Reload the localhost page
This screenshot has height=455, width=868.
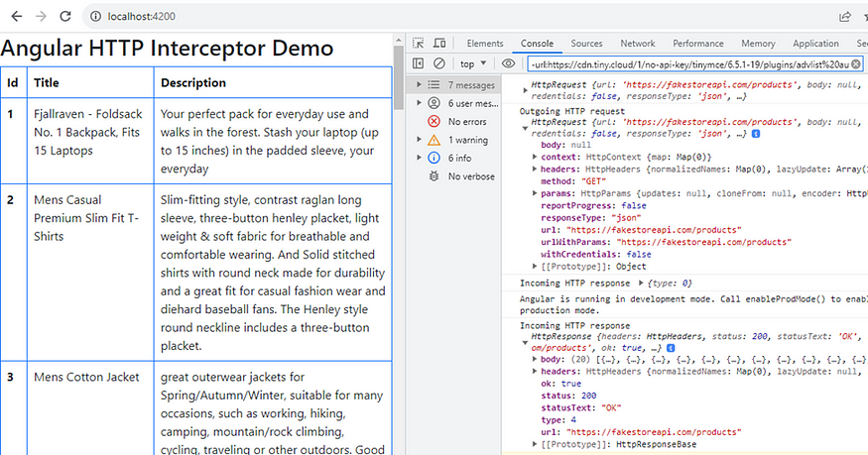tap(65, 17)
